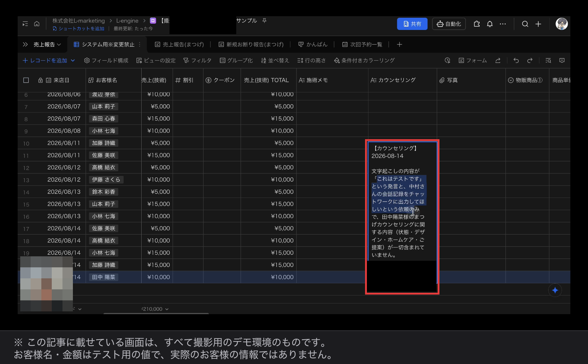Click the お客様名 column header

113,80
